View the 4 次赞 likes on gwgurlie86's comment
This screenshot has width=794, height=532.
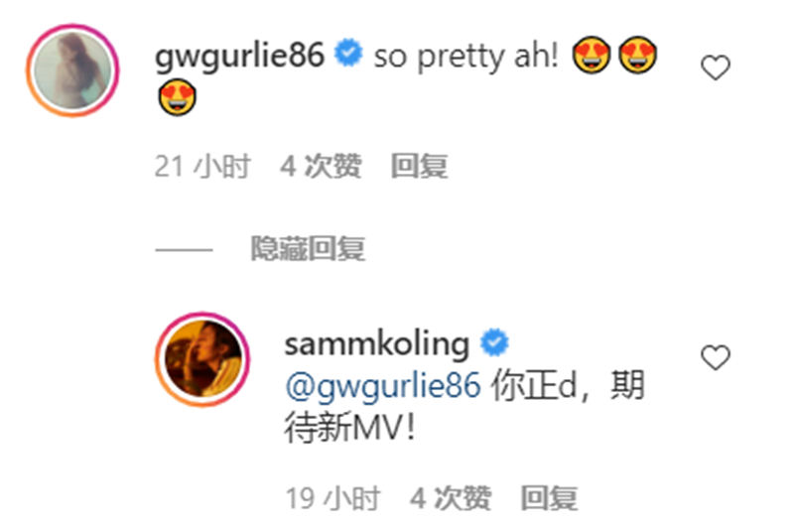(321, 166)
